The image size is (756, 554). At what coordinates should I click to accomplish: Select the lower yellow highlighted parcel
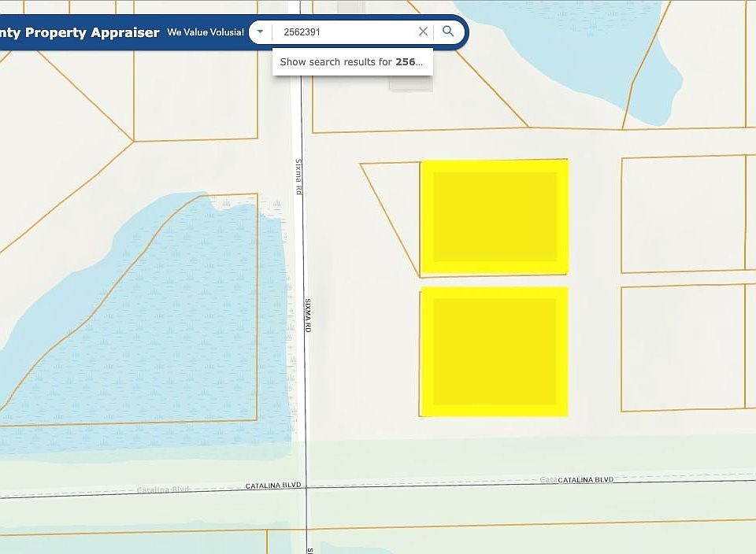click(x=495, y=351)
